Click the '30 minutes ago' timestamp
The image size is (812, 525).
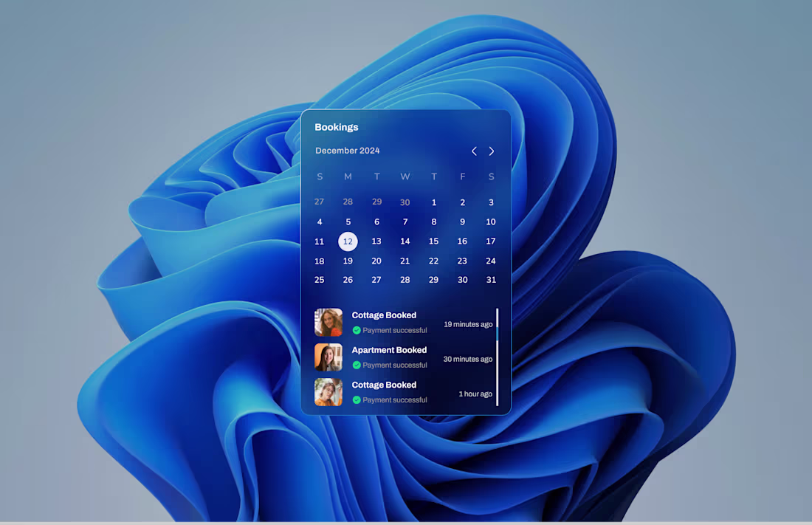click(x=467, y=359)
